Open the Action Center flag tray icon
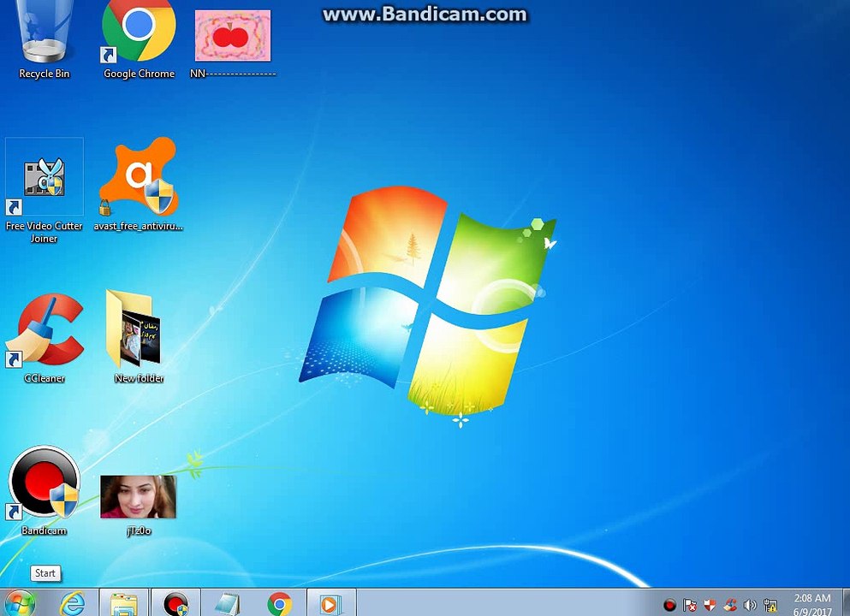Viewport: 850px width, 616px height. tap(690, 605)
